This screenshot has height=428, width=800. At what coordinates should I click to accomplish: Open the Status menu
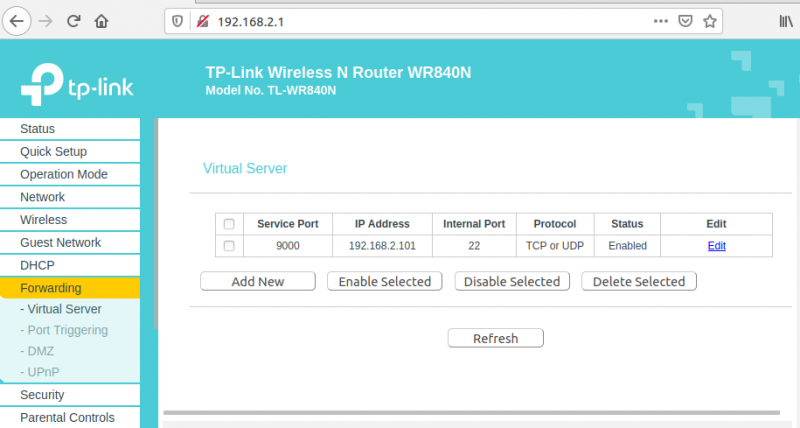click(x=70, y=129)
